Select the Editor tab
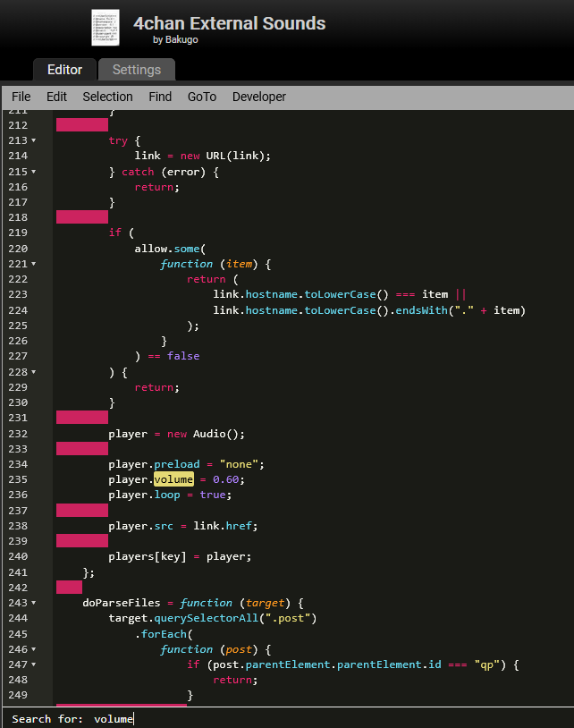Image resolution: width=574 pixels, height=728 pixels. click(x=64, y=70)
